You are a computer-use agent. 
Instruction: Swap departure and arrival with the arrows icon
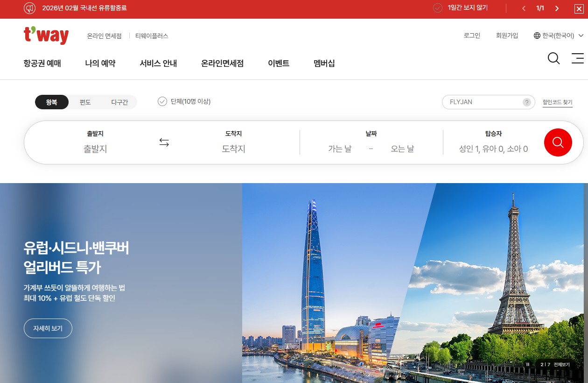click(x=164, y=142)
